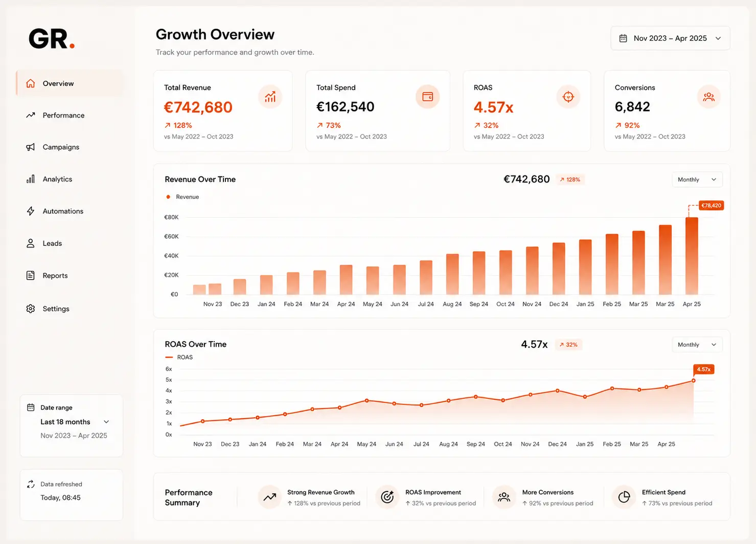The image size is (756, 544).
Task: Open the Nov 2023 – Apr 2025 date picker
Action: (670, 38)
